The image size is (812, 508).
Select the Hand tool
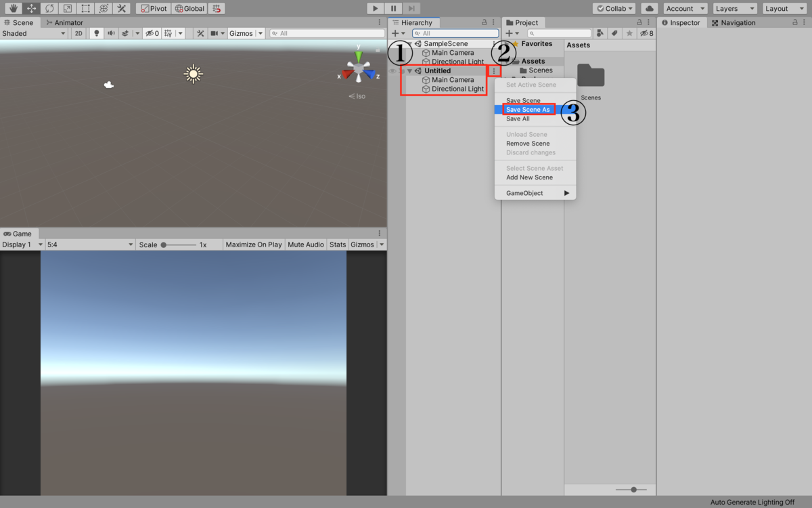click(14, 9)
